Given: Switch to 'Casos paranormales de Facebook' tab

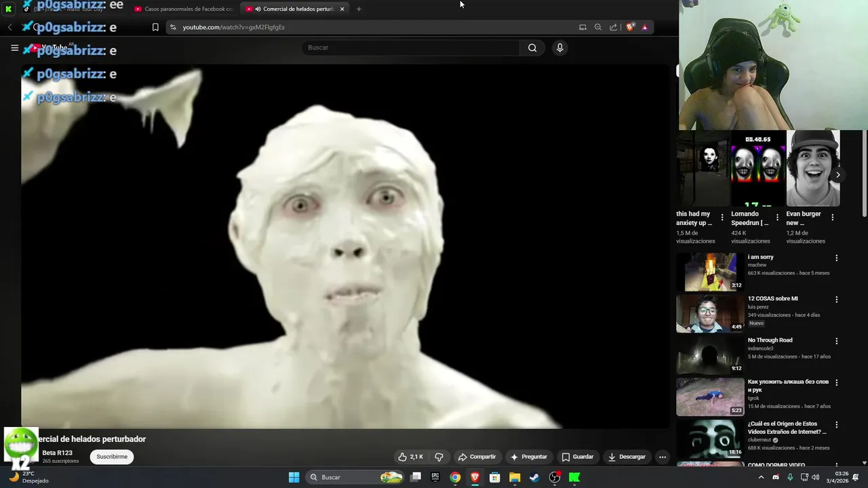Looking at the screenshot, I should (183, 9).
